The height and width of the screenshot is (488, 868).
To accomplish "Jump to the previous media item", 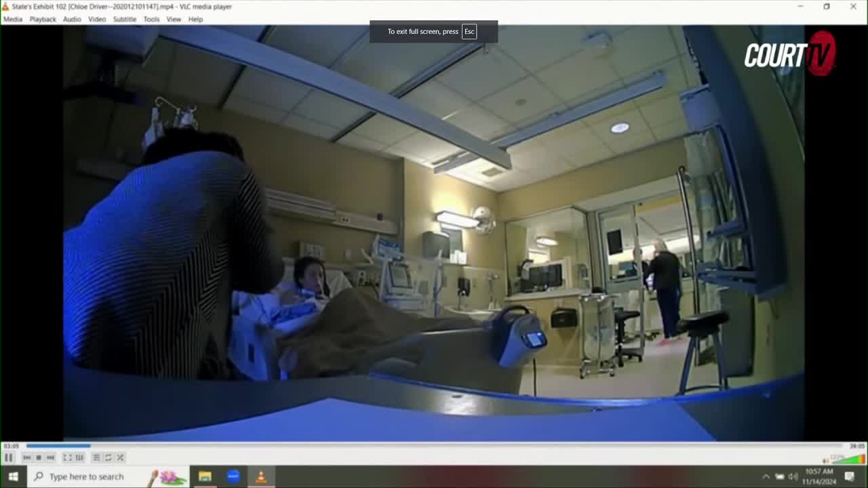I will click(28, 457).
